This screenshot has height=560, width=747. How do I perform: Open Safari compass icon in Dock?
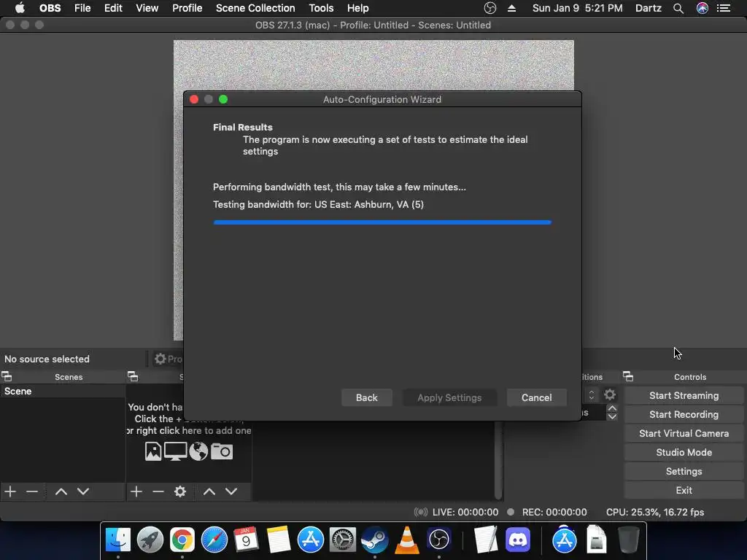[214, 540]
